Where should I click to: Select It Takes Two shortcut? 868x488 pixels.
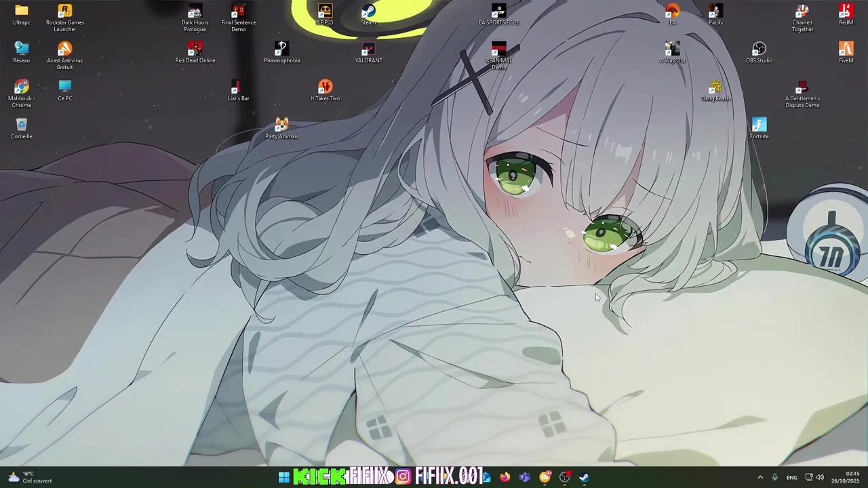point(325,91)
